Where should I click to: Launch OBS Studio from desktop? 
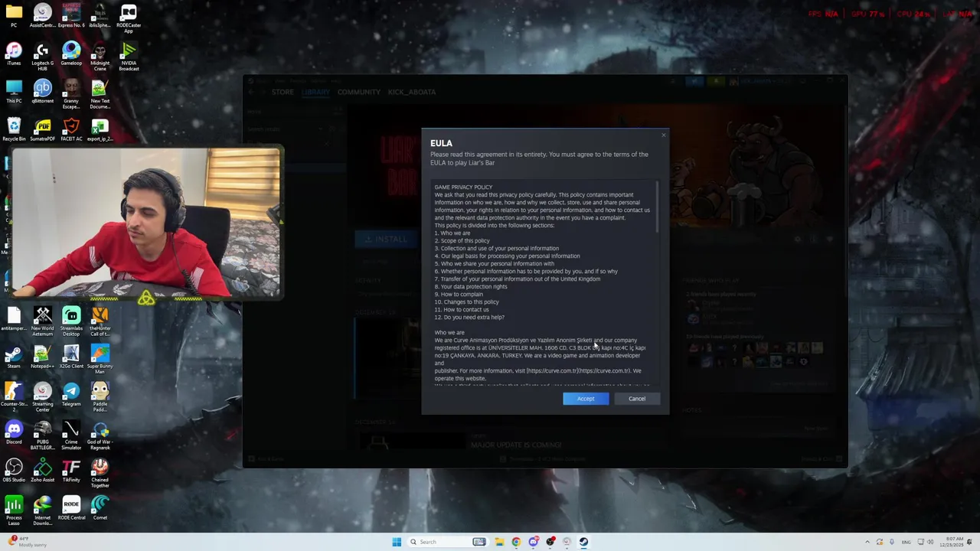click(x=14, y=471)
